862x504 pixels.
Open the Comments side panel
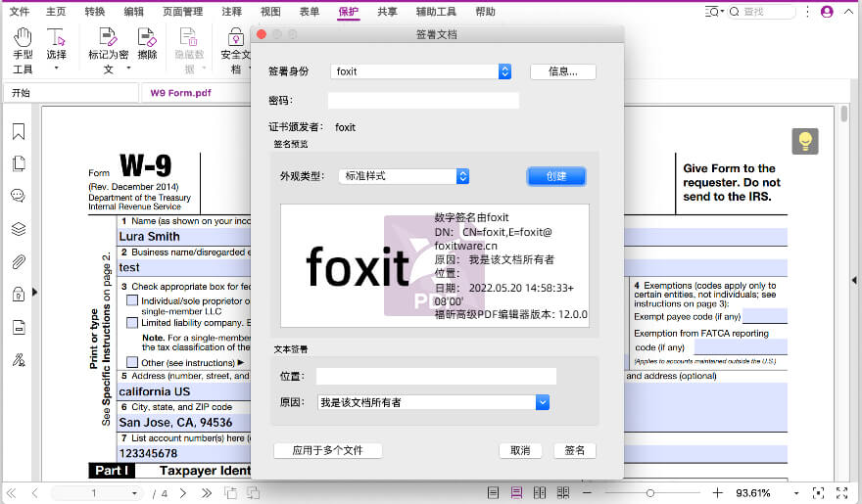click(19, 196)
